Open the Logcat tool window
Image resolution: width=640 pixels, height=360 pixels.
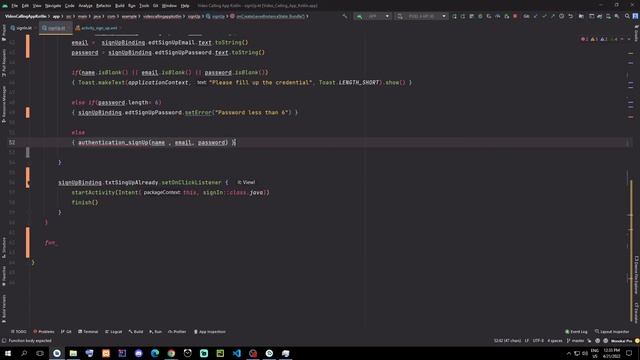coord(113,332)
